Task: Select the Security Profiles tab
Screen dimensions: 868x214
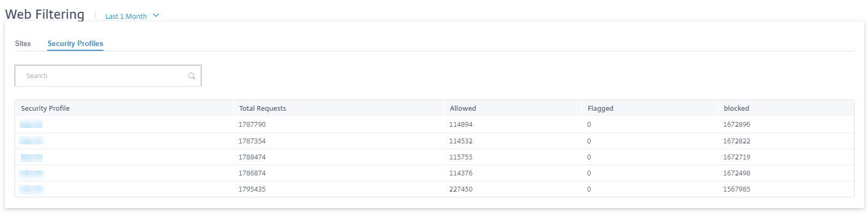Action: (x=75, y=43)
